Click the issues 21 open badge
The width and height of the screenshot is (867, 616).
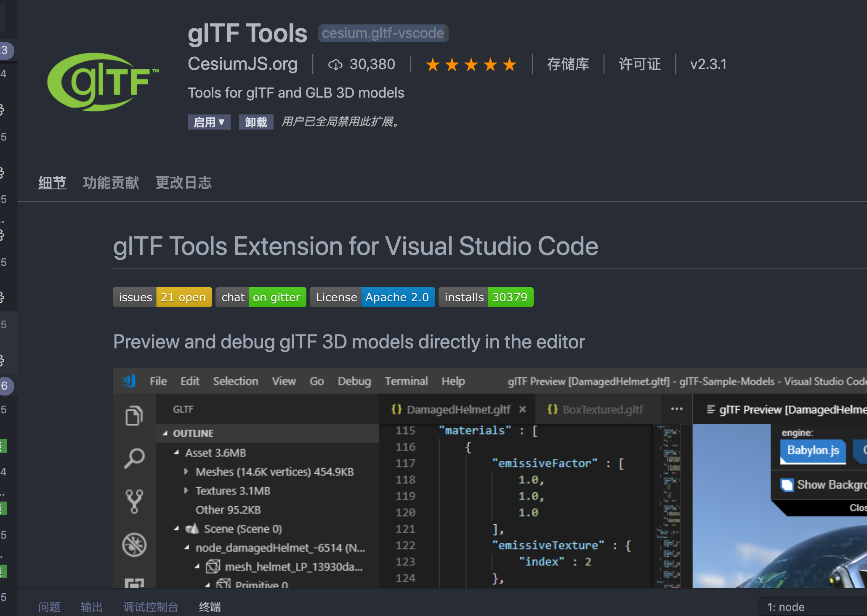pyautogui.click(x=162, y=297)
